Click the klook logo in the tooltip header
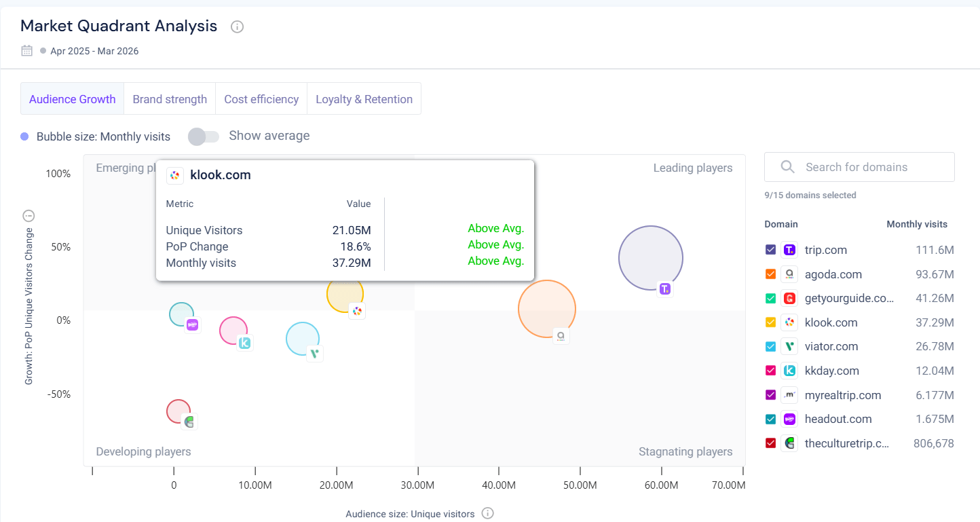 click(175, 175)
